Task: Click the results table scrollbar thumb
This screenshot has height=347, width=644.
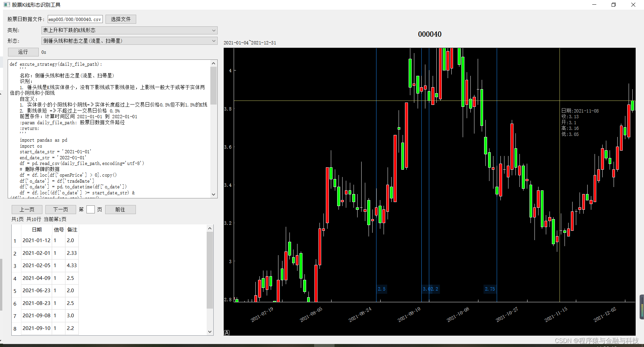Action: click(210, 270)
